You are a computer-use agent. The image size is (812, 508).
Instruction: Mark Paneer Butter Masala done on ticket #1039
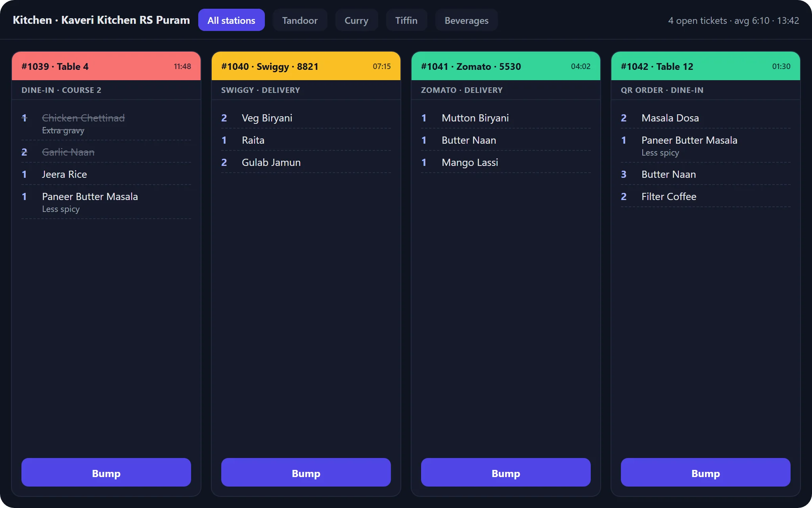(106, 202)
